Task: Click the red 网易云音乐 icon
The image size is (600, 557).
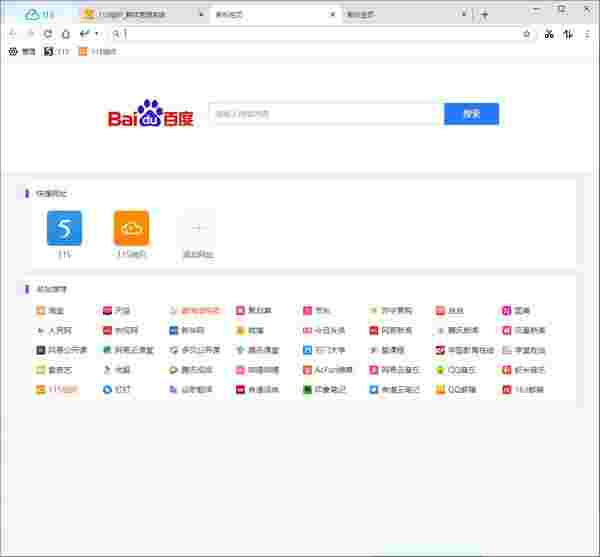Action: (373, 370)
